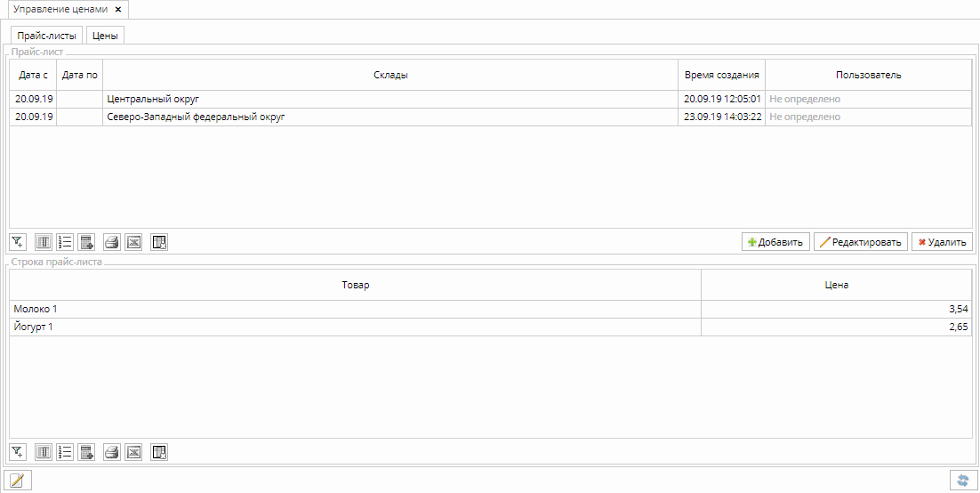Click add filter icon in row toolbar
The height and width of the screenshot is (493, 980).
pyautogui.click(x=18, y=452)
